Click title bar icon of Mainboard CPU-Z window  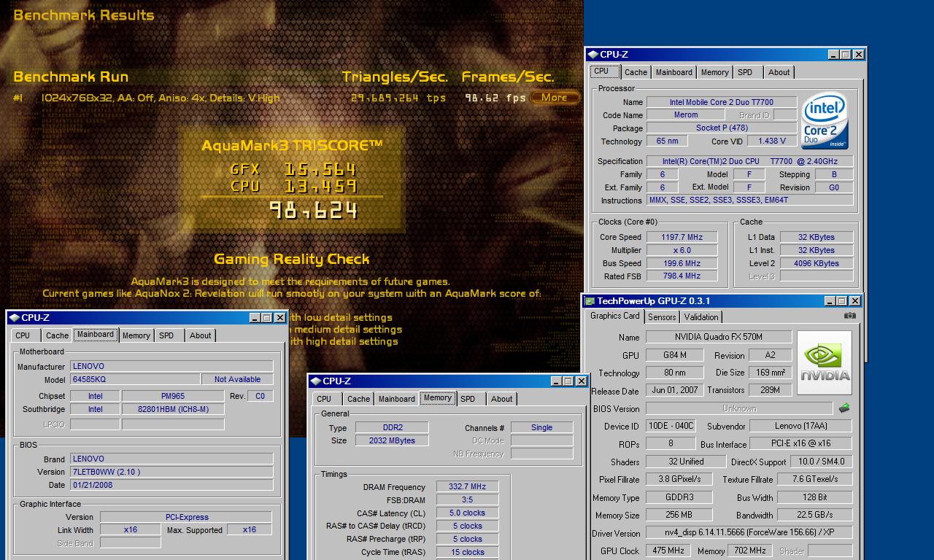[x=14, y=318]
